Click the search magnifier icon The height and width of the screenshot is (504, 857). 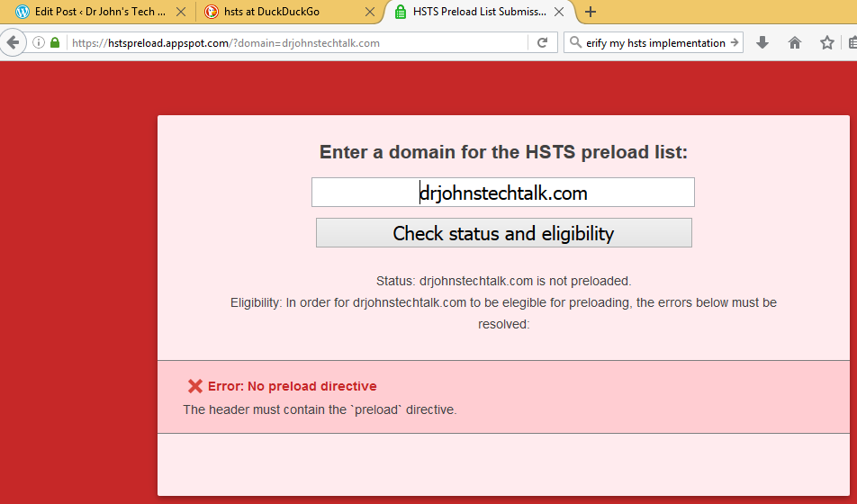point(575,42)
